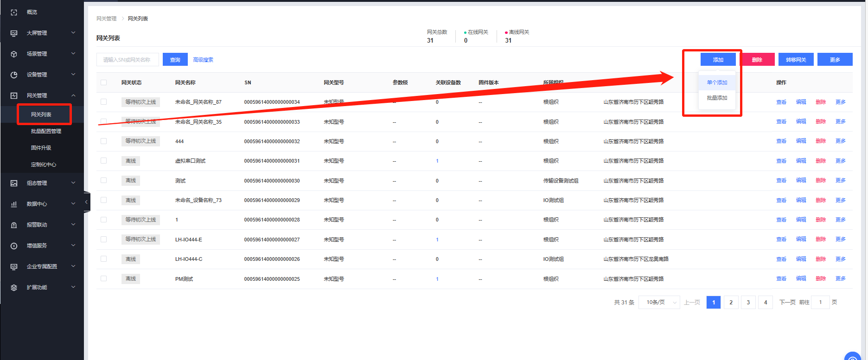Viewport: 868px width, 360px height.
Task: Click the 扩展功能 layers icon
Action: [14, 288]
